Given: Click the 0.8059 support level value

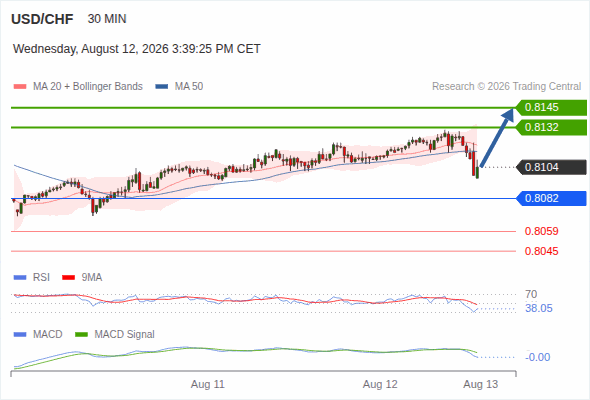Looking at the screenshot, I should 541,231.
